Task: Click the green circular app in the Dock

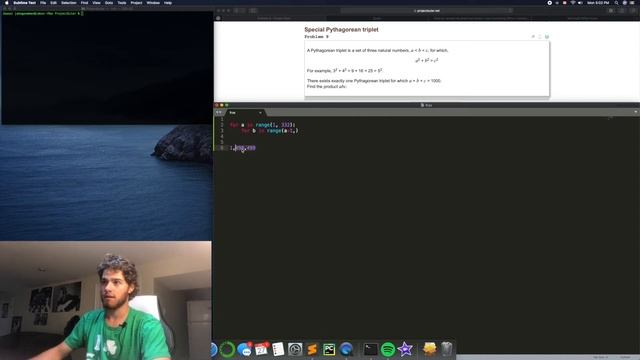Action: tap(227, 349)
